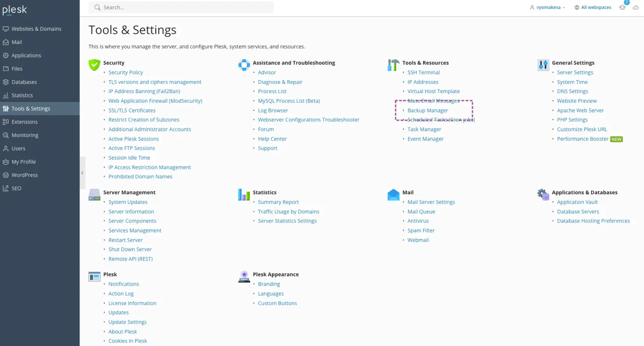Open Applications via the sidebar gear icon
644x346 pixels.
tap(5, 55)
